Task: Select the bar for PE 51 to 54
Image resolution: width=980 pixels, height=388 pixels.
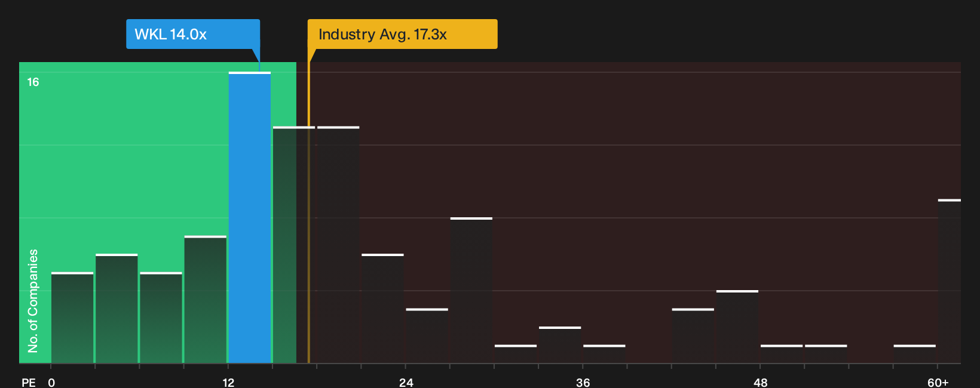Action: click(x=826, y=354)
